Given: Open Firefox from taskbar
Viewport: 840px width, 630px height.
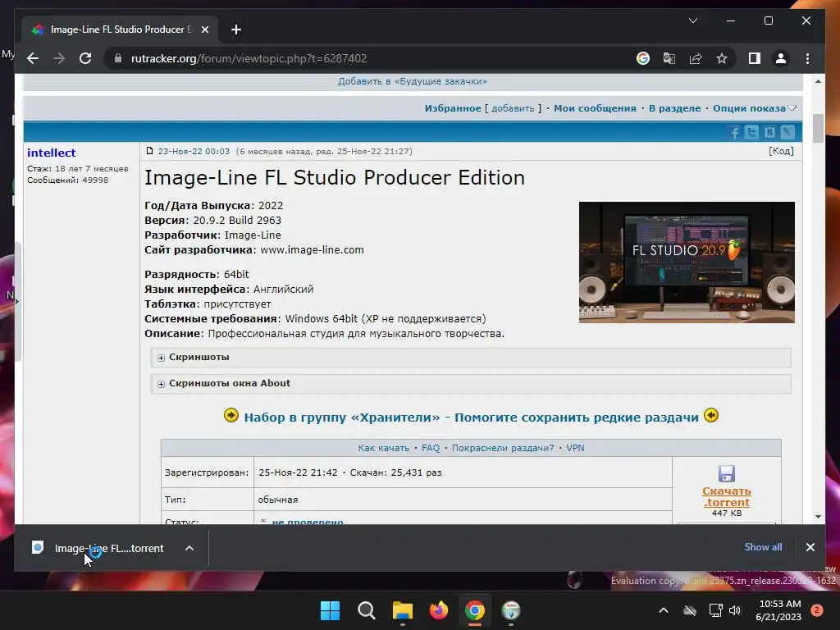Looking at the screenshot, I should point(439,610).
